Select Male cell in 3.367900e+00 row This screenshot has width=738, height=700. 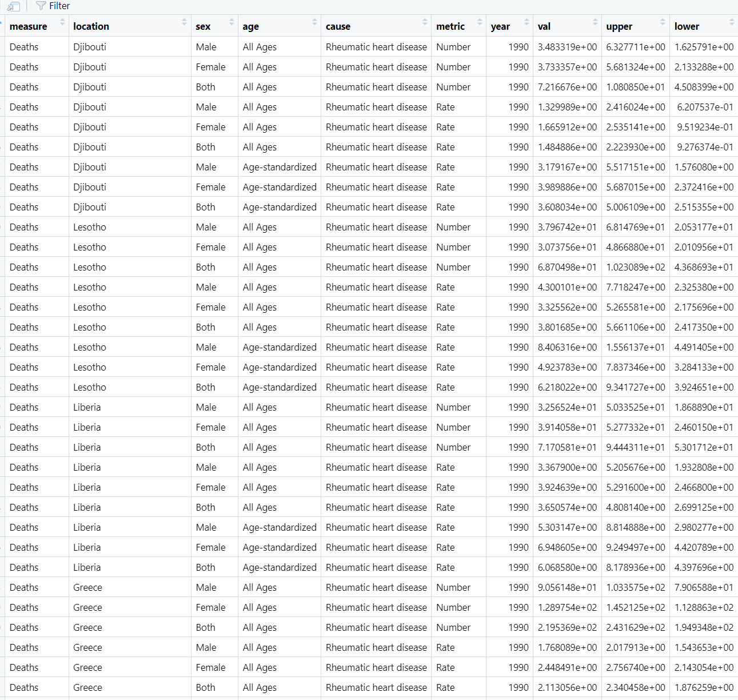pyautogui.click(x=214, y=467)
